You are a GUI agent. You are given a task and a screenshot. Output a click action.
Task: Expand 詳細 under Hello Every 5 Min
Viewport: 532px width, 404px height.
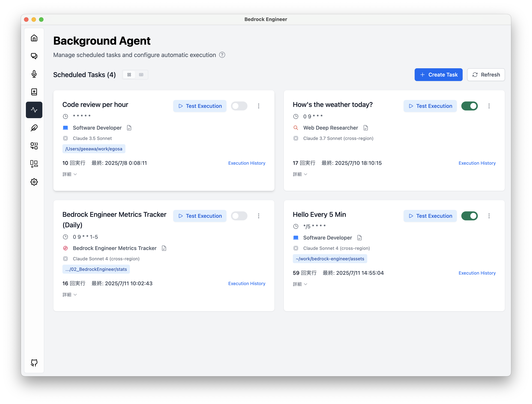click(300, 284)
